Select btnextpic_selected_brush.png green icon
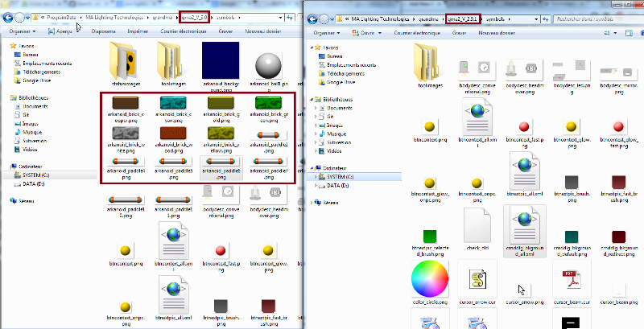 [429, 236]
